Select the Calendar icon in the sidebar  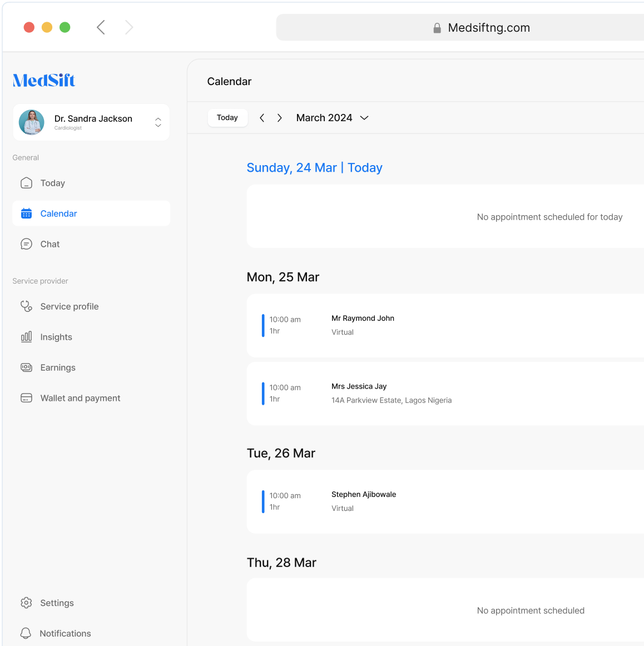click(26, 213)
